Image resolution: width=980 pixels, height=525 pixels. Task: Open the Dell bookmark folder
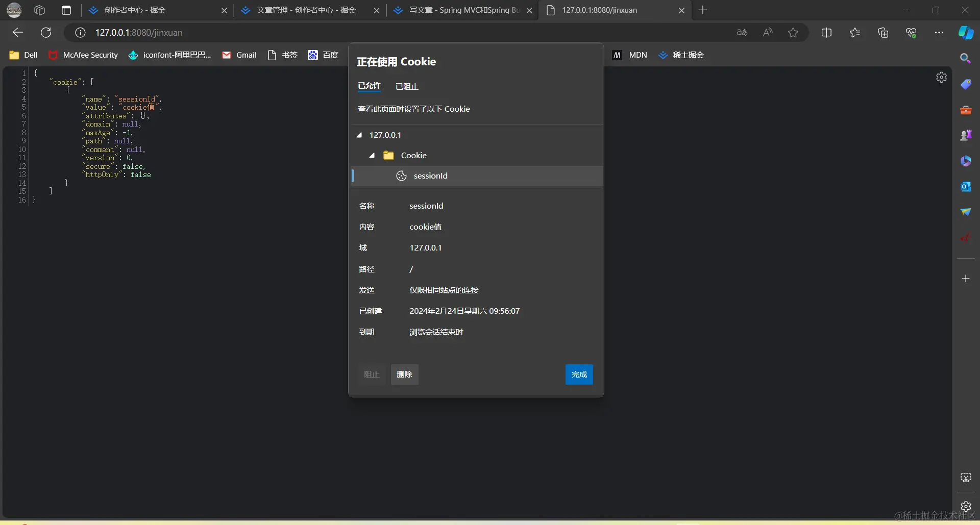pos(23,55)
